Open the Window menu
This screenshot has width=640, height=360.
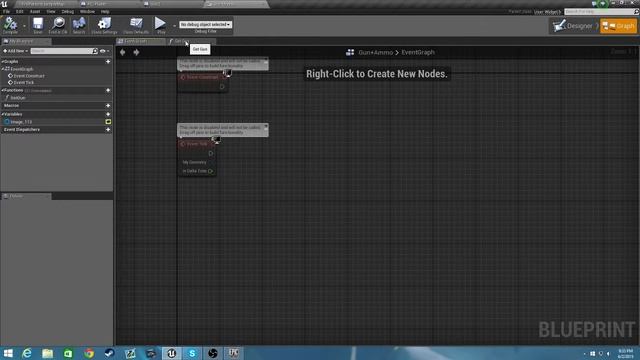point(87,11)
